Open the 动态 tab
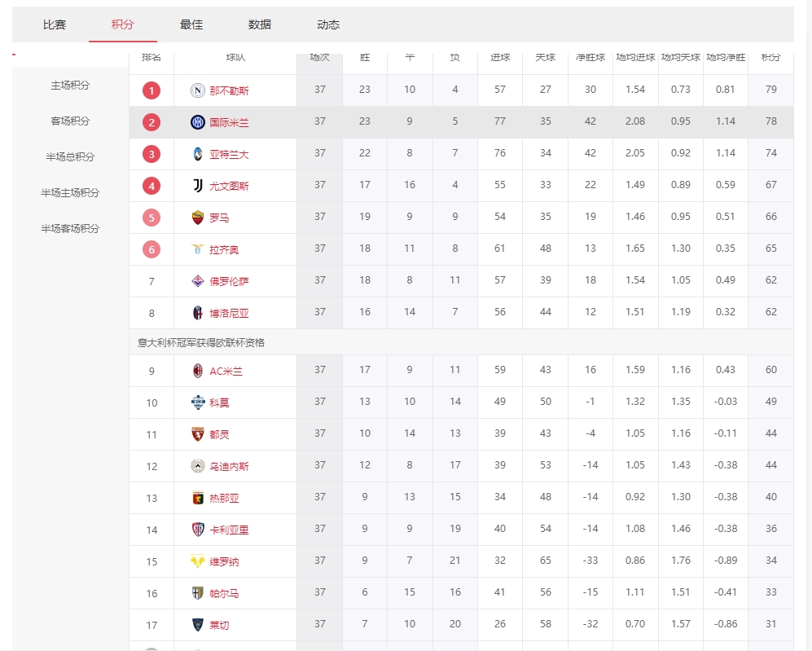This screenshot has width=812, height=651. [328, 25]
